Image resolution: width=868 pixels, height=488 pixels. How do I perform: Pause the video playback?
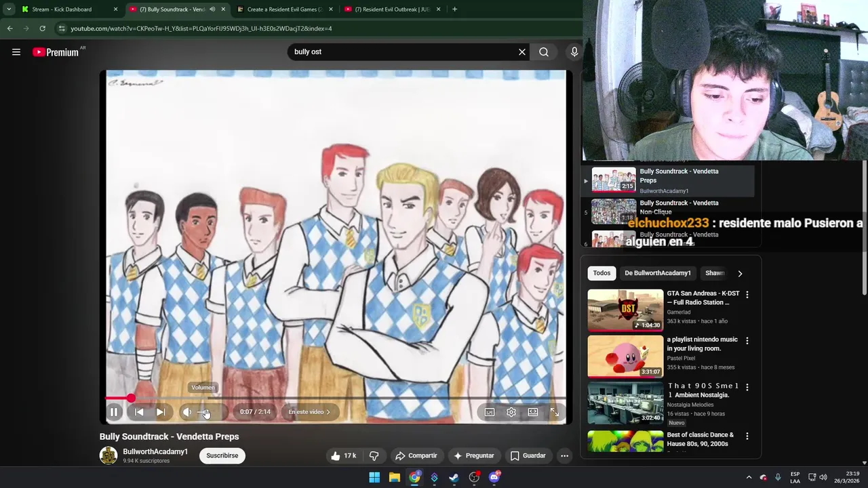click(114, 412)
